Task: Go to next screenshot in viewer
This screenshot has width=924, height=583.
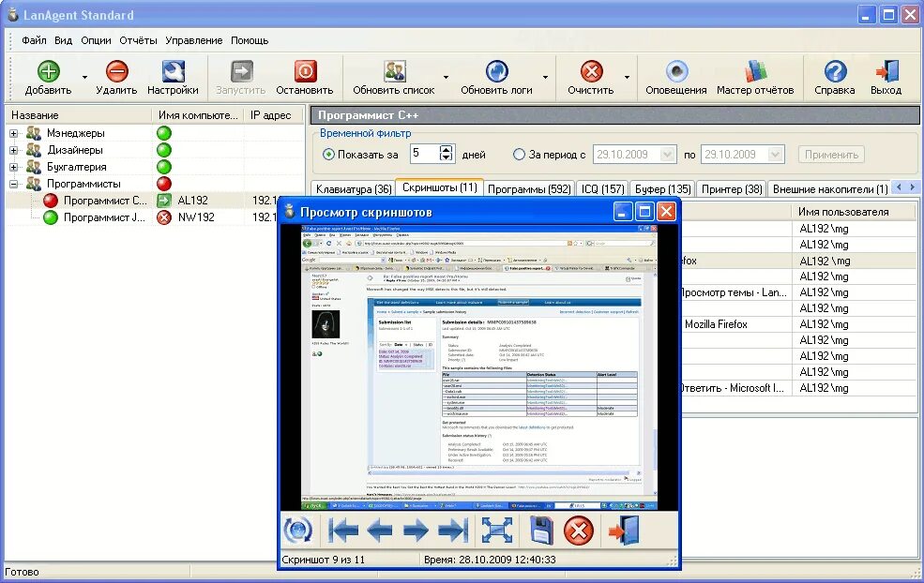Action: 416,530
